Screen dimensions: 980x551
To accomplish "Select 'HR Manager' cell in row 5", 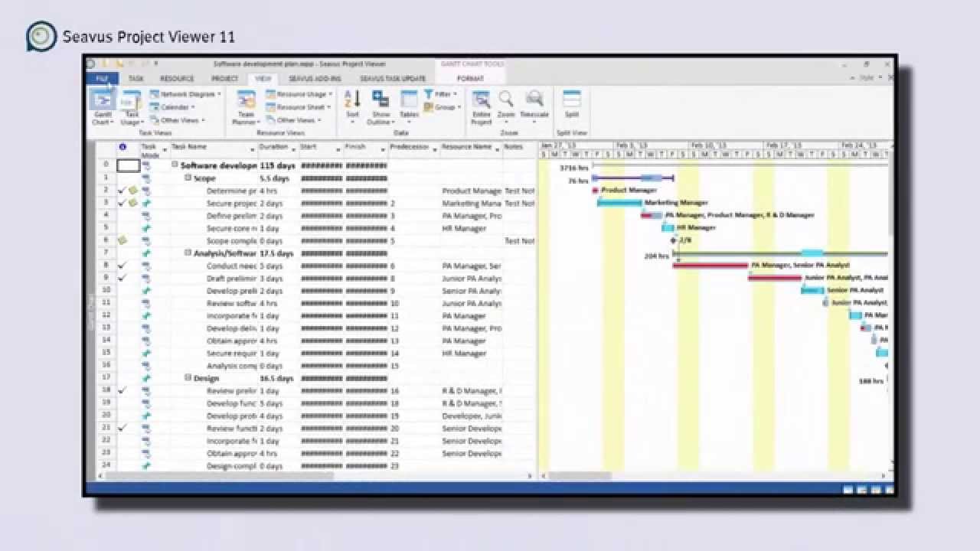I will [471, 228].
